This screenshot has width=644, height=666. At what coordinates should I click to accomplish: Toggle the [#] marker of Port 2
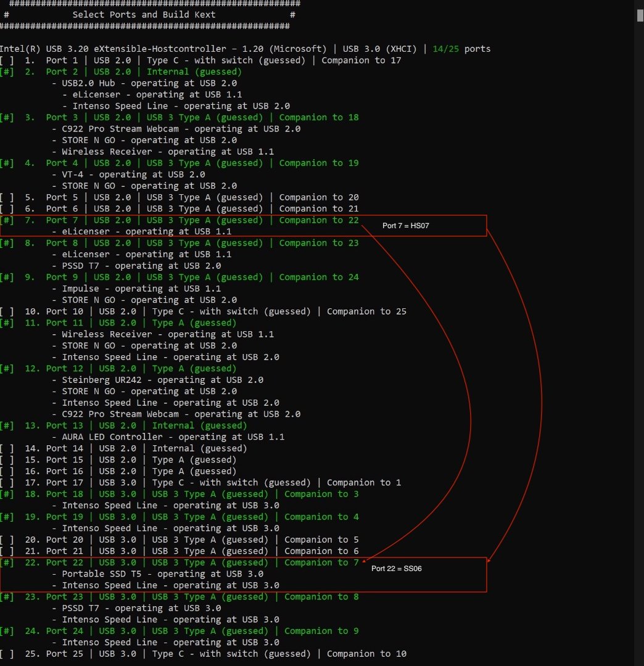click(7, 72)
